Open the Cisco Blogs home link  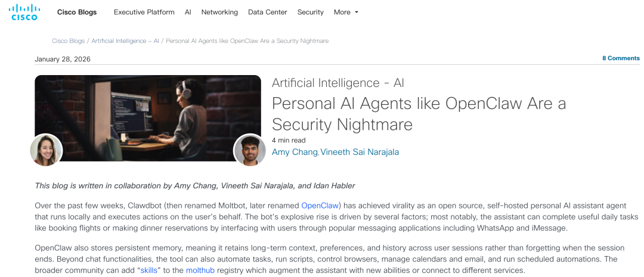tap(77, 13)
